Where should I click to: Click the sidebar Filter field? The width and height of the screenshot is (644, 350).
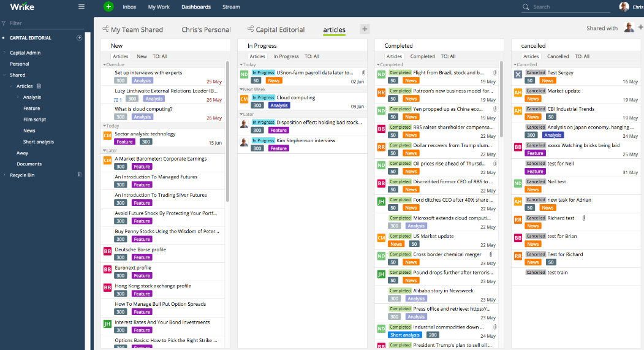pos(45,23)
